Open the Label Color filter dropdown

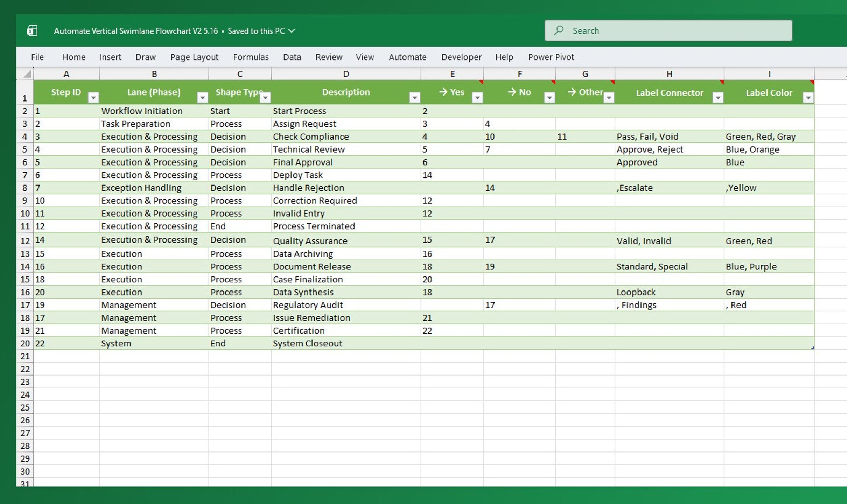click(x=808, y=97)
